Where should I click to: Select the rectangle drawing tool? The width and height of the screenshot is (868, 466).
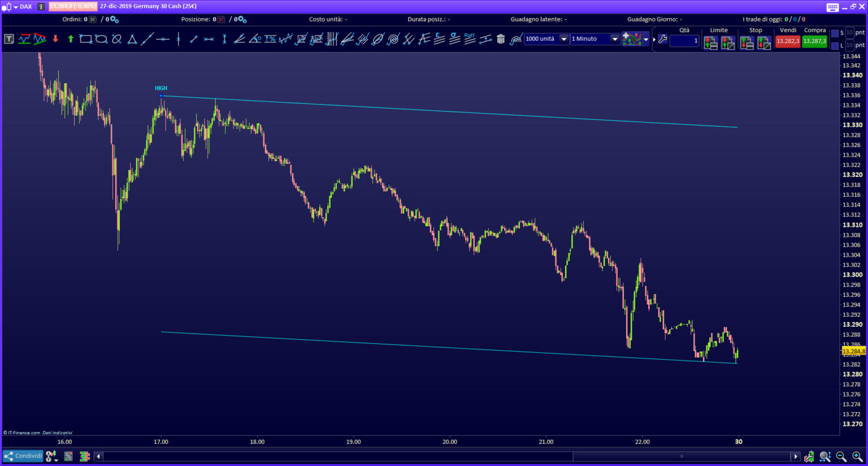click(x=85, y=39)
